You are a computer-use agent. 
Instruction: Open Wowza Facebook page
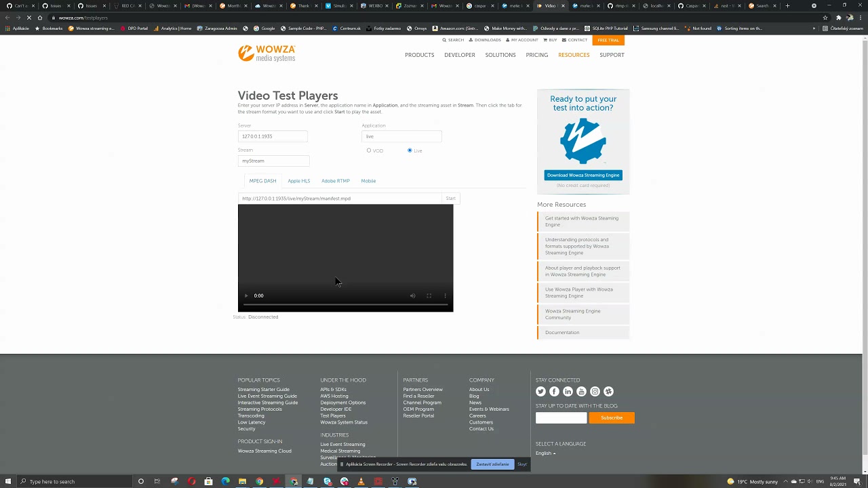[554, 391]
